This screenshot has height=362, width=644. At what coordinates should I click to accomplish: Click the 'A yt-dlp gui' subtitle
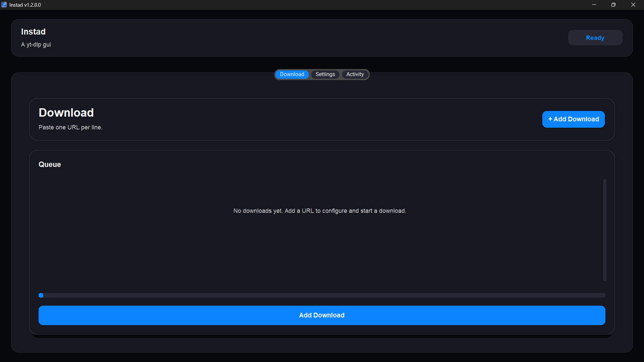tap(36, 45)
